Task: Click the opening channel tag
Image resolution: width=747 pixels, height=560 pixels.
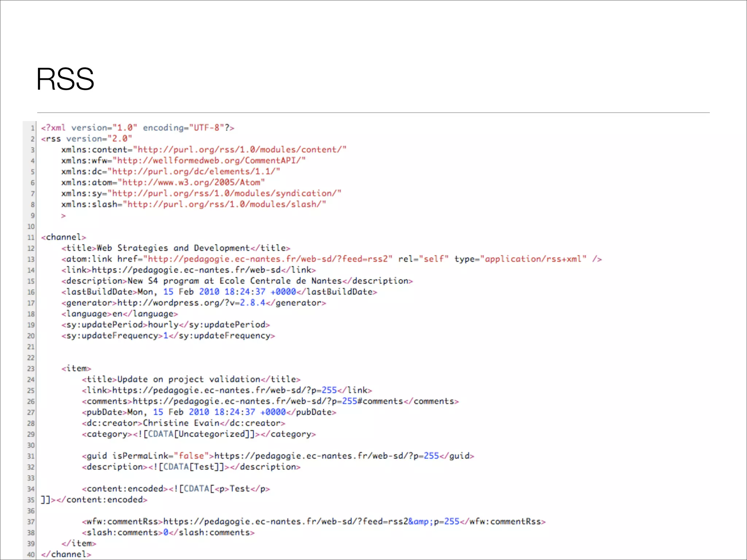Action: click(63, 237)
